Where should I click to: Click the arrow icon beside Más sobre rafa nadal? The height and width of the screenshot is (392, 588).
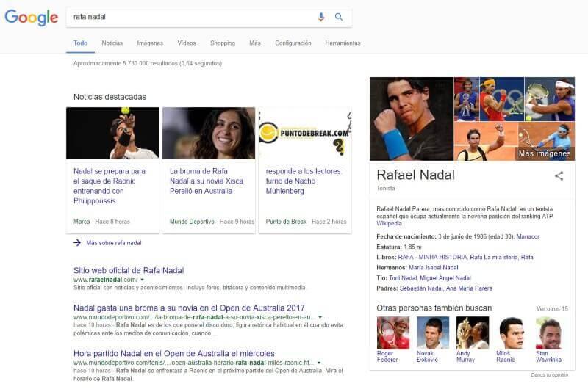click(77, 242)
